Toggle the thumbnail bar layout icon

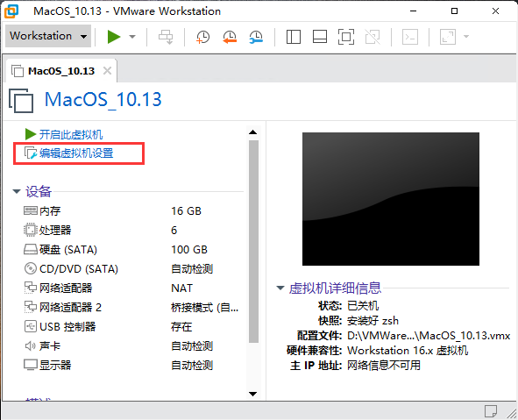320,37
